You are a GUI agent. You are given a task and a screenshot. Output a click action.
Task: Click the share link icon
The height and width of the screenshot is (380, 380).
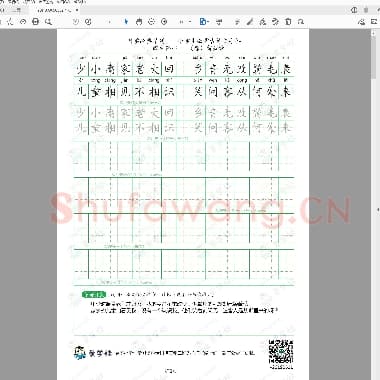(361, 22)
